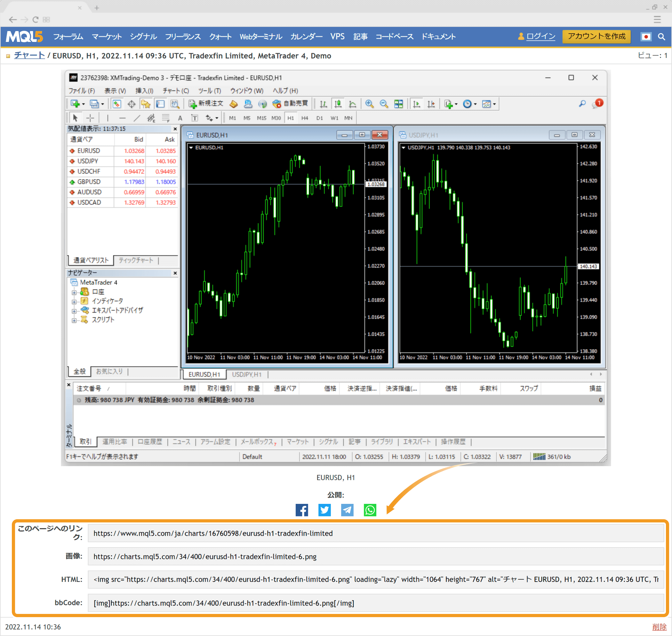Image resolution: width=672 pixels, height=636 pixels.
Task: Open the ツール (T) menu
Action: 210,91
